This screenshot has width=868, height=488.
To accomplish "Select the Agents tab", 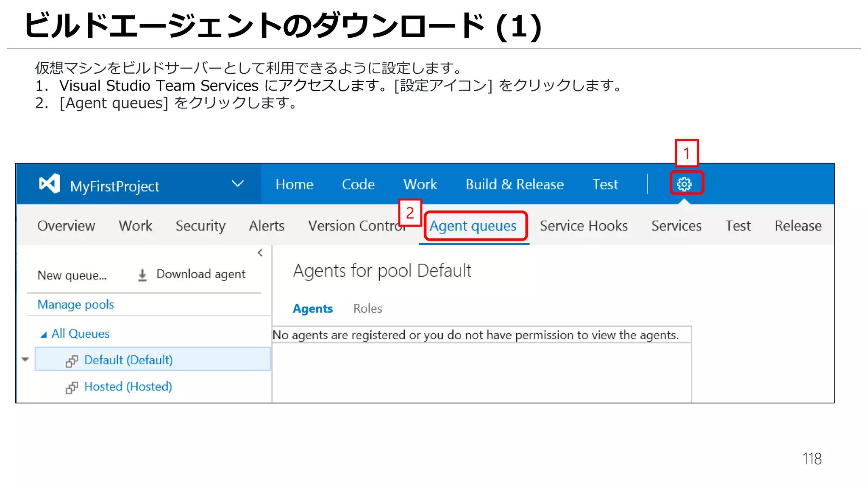I will coord(313,308).
